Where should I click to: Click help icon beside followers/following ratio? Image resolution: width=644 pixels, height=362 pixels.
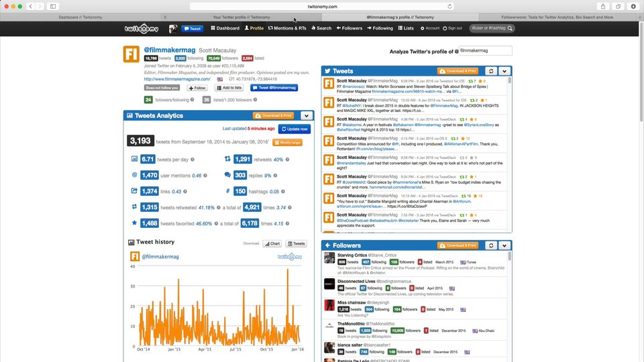click(192, 100)
